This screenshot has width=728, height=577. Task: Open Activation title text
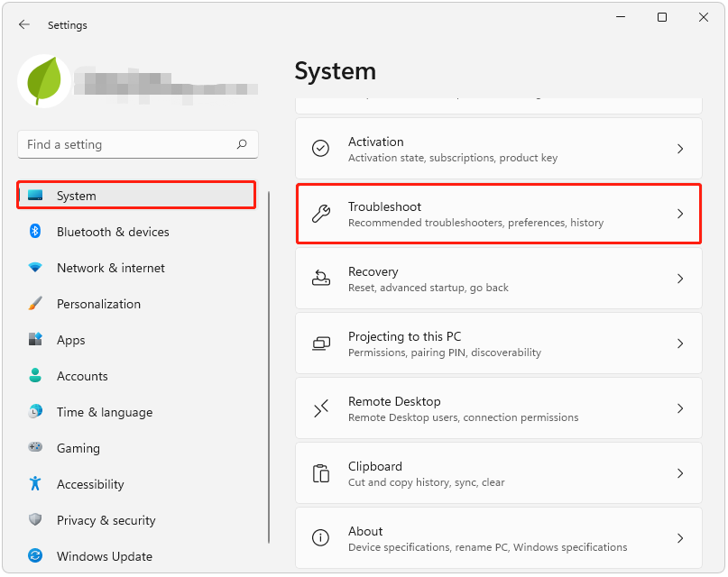(x=376, y=142)
